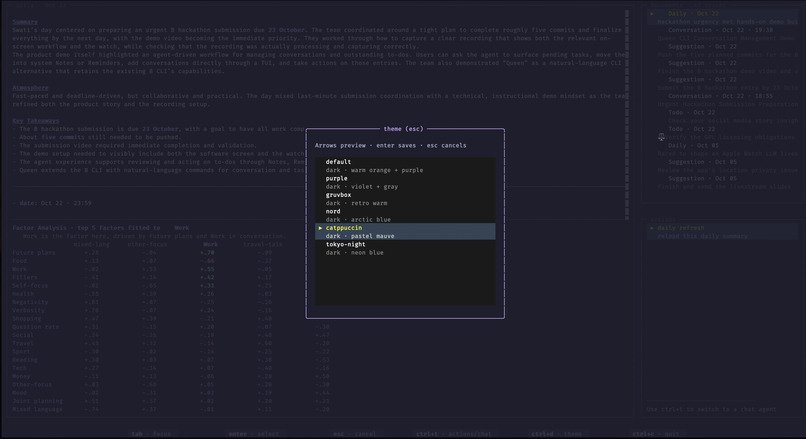806x439 pixels.
Task: Click the 'ctrl+t · actions/chat' shortcut hint
Action: pyautogui.click(x=454, y=434)
